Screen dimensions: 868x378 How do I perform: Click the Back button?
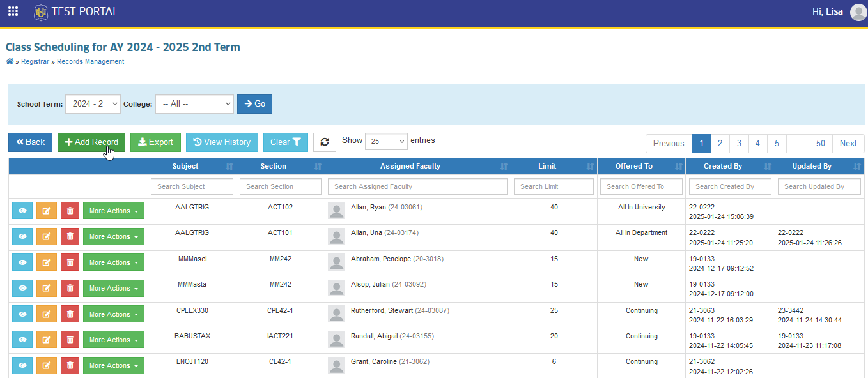point(30,142)
